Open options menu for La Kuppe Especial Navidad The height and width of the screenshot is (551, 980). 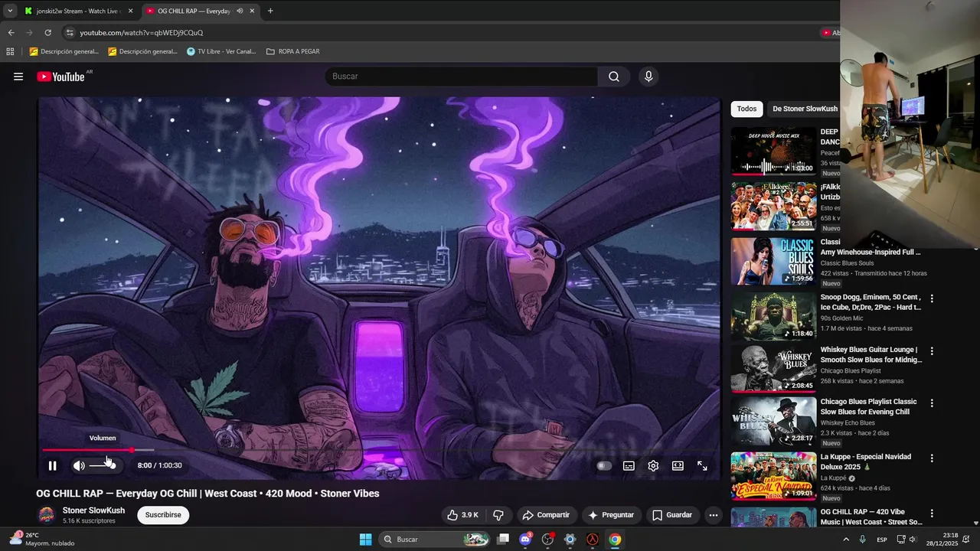click(932, 458)
